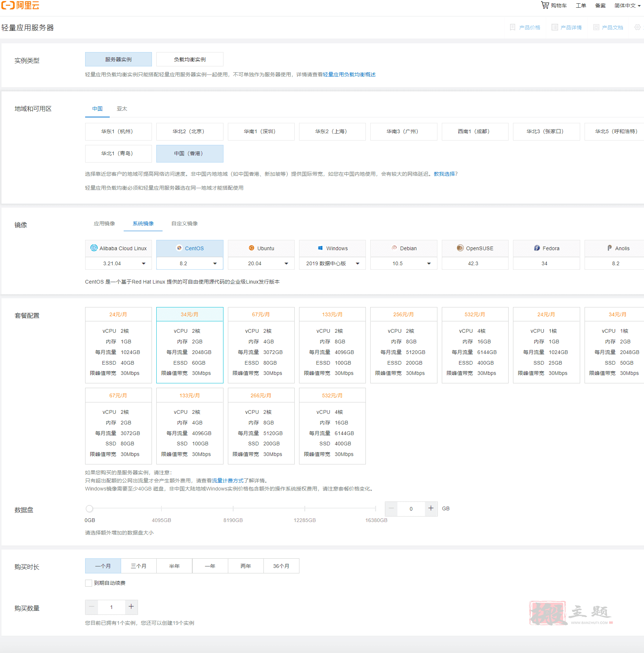Select server instance type 服务器实例
Image resolution: width=644 pixels, height=653 pixels.
pos(118,59)
